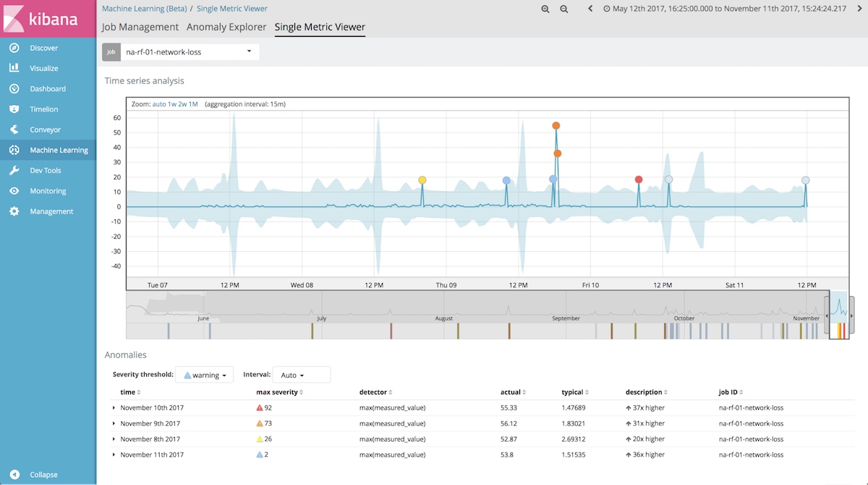Click the Kibana logo
Image resolution: width=868 pixels, height=485 pixels.
(x=48, y=19)
